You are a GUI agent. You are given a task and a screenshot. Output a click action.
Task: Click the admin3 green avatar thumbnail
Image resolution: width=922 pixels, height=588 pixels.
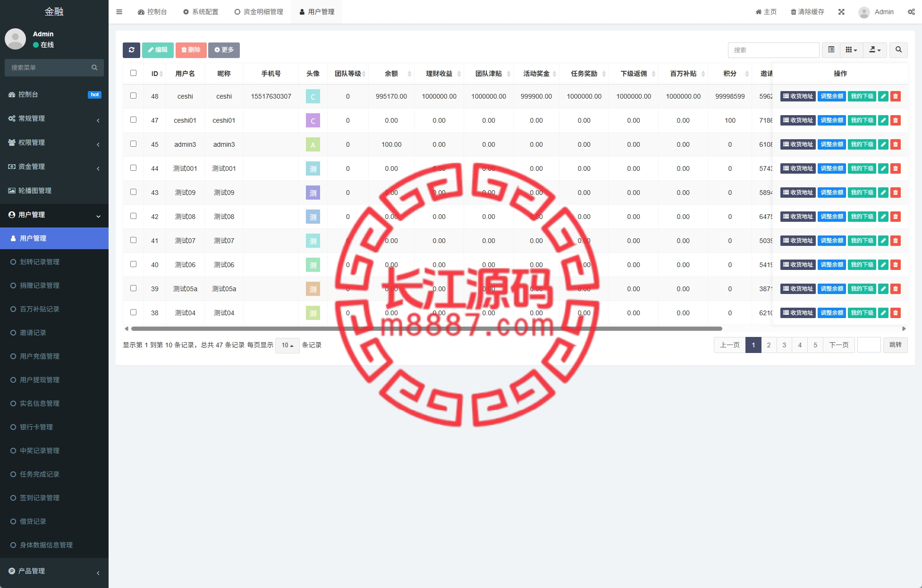[x=313, y=144]
